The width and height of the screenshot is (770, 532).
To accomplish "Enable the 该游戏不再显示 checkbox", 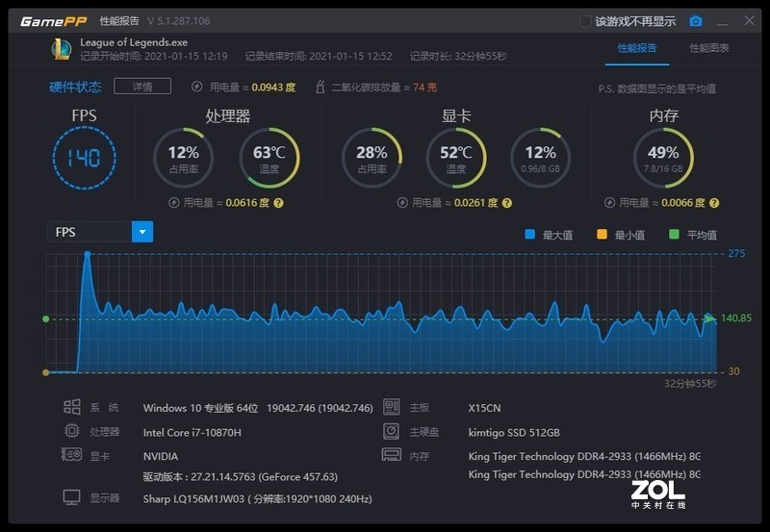I will [x=585, y=21].
